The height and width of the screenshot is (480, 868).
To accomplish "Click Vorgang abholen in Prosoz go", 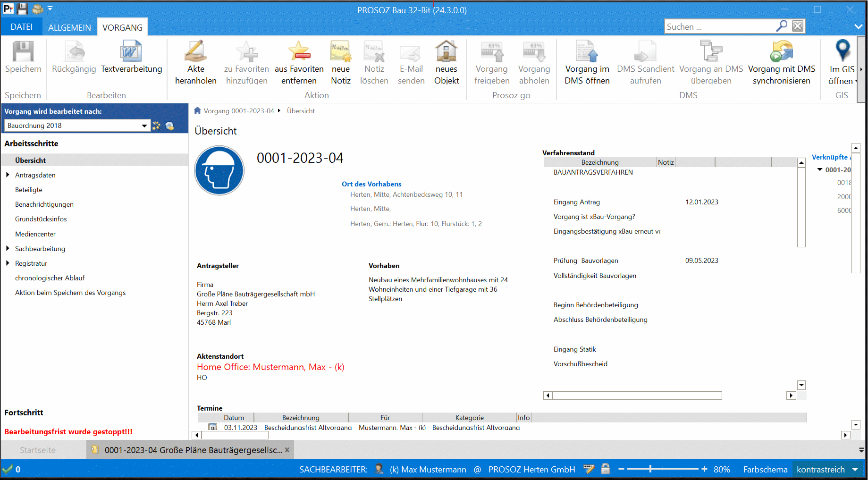I will pyautogui.click(x=534, y=62).
